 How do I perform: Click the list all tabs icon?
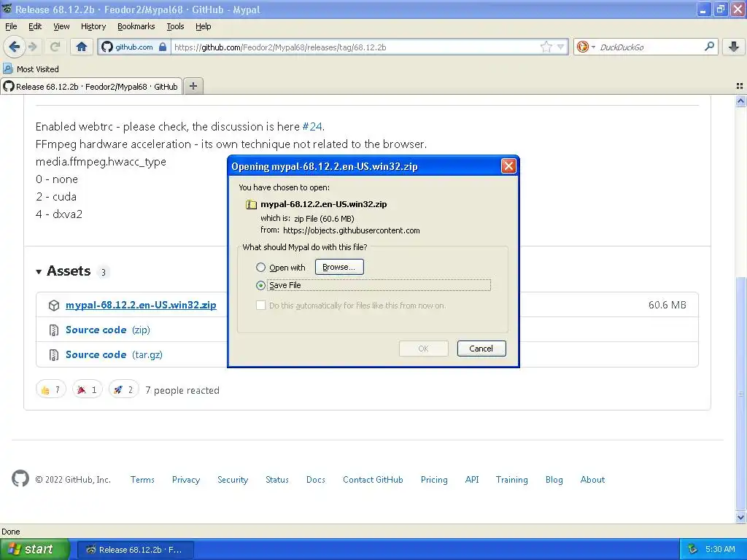[740, 86]
